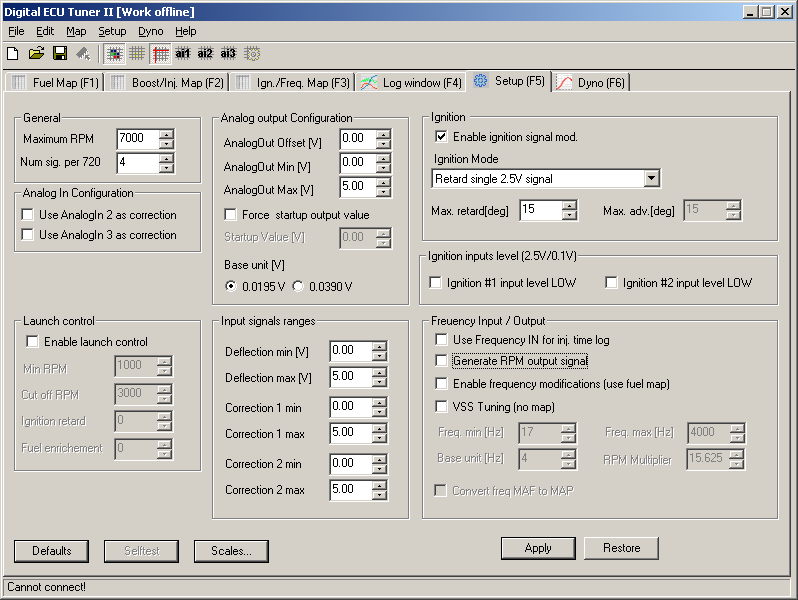Click the 'Cannot connect!' status bar text
The width and height of the screenshot is (798, 600).
pos(46,587)
